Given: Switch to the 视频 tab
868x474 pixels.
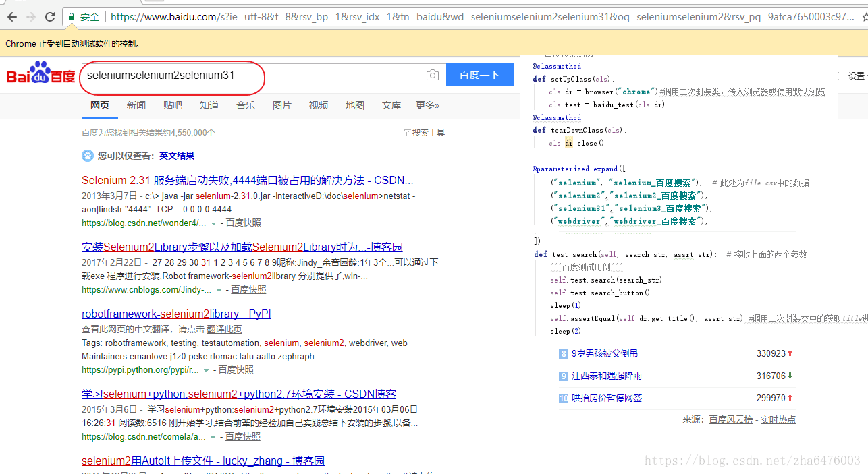Looking at the screenshot, I should 319,105.
